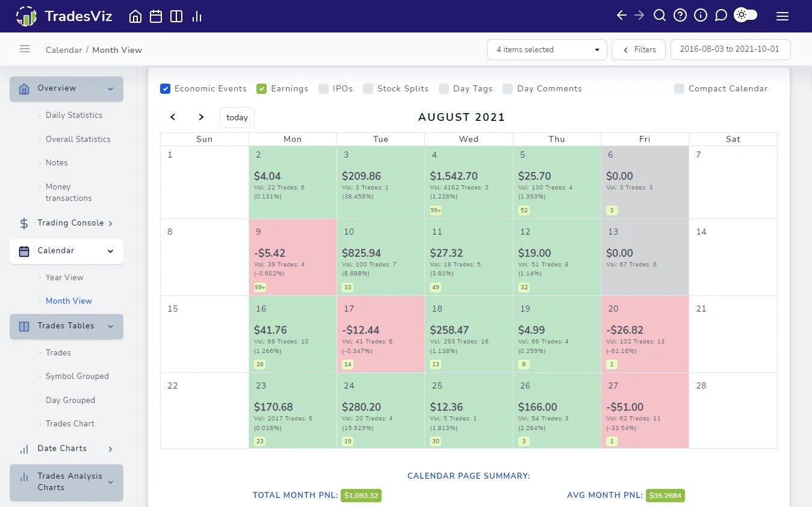812x507 pixels.
Task: Toggle the Trades Analysis Charts chevron
Action: [110, 482]
